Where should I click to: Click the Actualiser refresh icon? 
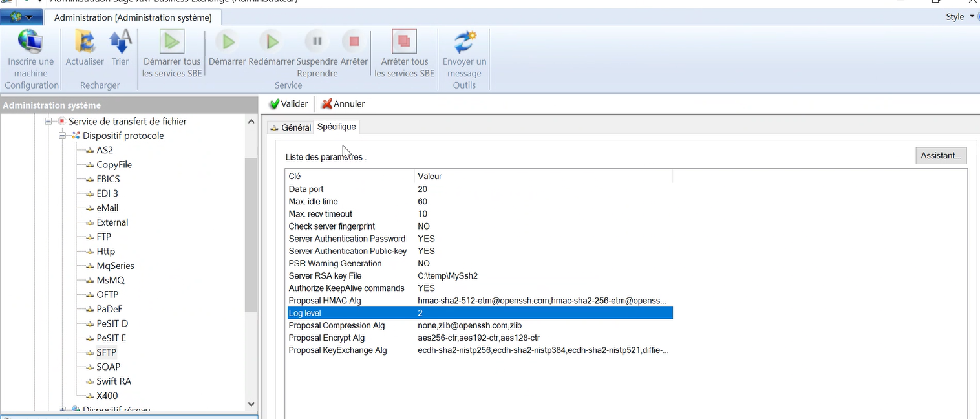pyautogui.click(x=85, y=42)
